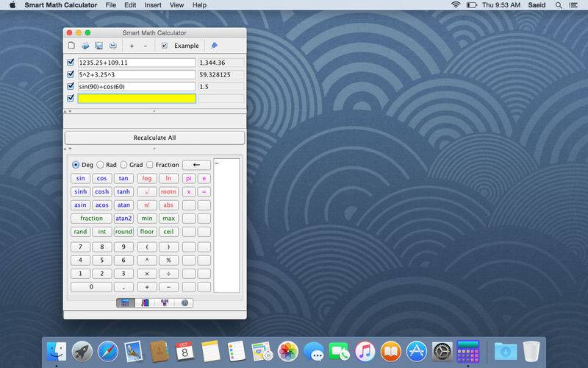The width and height of the screenshot is (588, 368).
Task: Click into the 1235.25+109.11 expression field
Action: pos(137,63)
